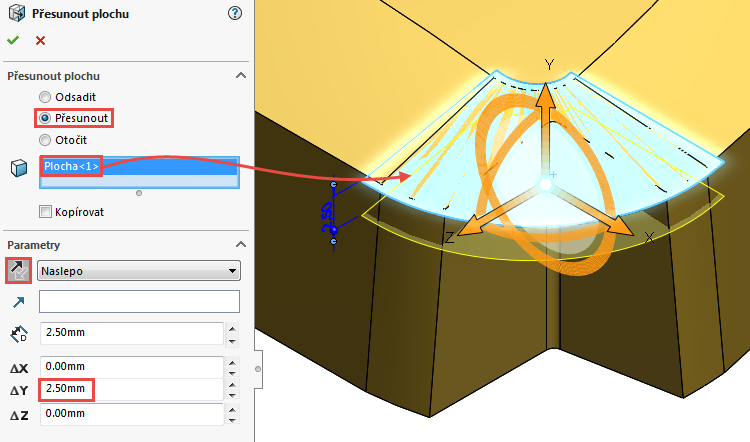
Task: Click the blue direction arrow icon
Action: [19, 302]
